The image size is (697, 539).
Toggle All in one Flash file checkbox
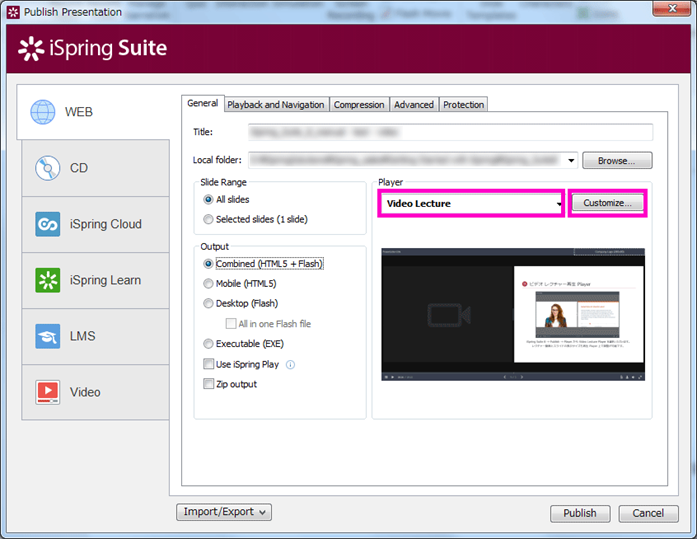(231, 323)
